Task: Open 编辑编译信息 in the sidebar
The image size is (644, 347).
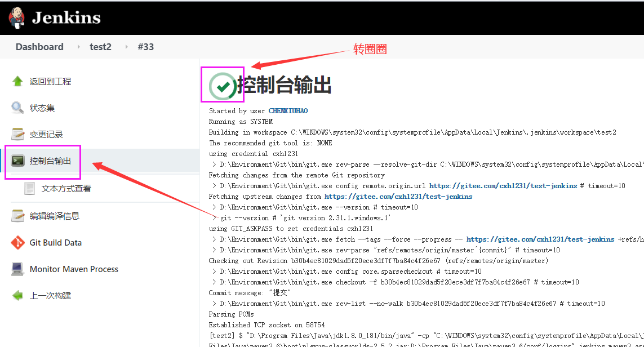Action: click(54, 216)
